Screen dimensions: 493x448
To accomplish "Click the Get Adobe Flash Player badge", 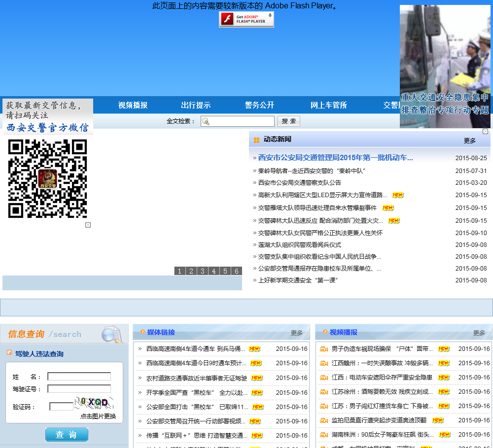I will (246, 19).
